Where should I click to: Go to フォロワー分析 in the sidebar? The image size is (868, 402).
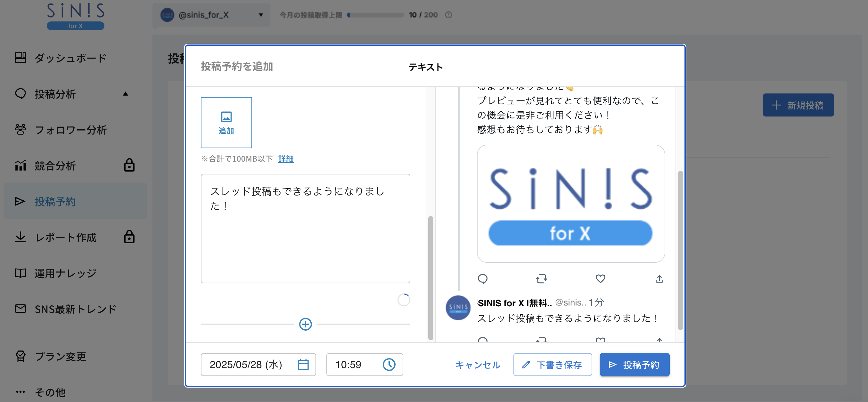pyautogui.click(x=70, y=130)
